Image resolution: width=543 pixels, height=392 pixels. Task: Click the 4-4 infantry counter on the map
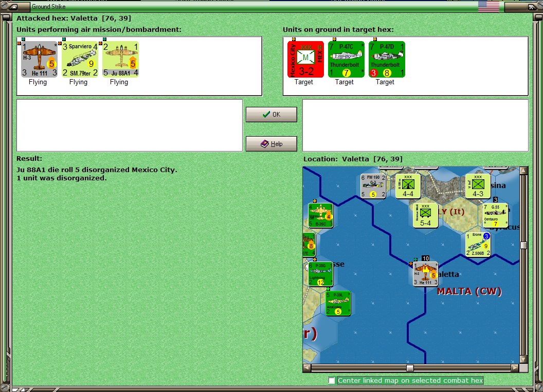pos(408,186)
